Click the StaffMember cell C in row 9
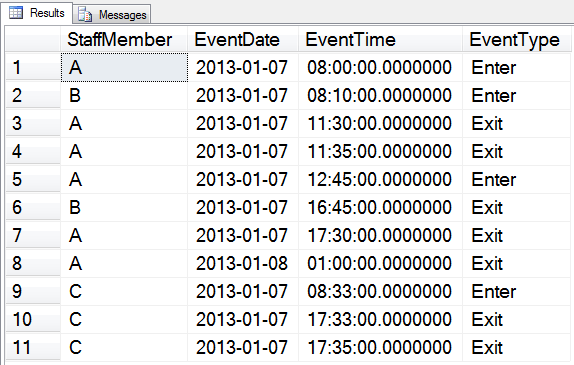The width and height of the screenshot is (574, 365). click(124, 291)
